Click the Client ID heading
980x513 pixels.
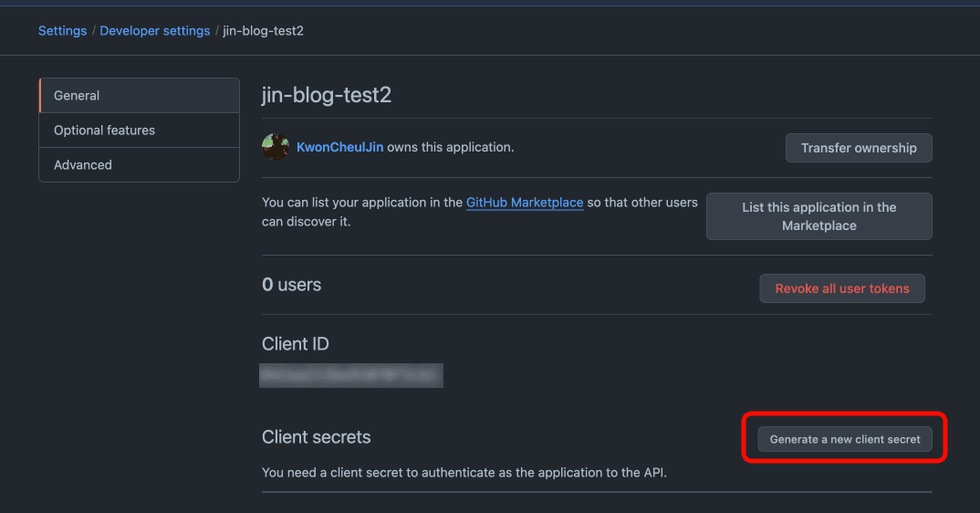(x=295, y=343)
